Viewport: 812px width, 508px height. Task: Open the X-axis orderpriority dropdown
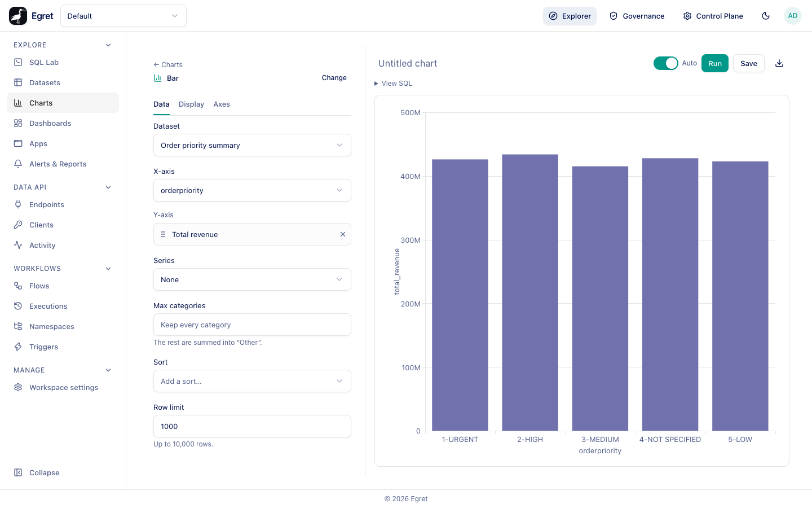[x=252, y=190]
